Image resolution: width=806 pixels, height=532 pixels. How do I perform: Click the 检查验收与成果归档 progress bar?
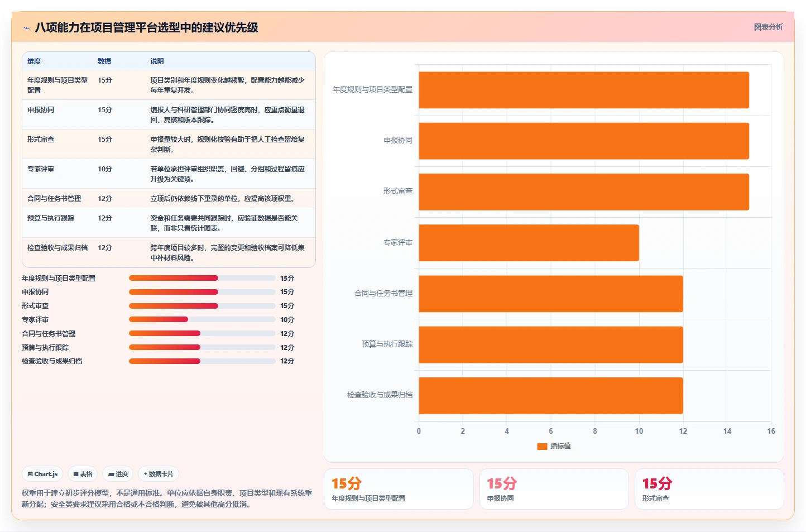[202, 361]
